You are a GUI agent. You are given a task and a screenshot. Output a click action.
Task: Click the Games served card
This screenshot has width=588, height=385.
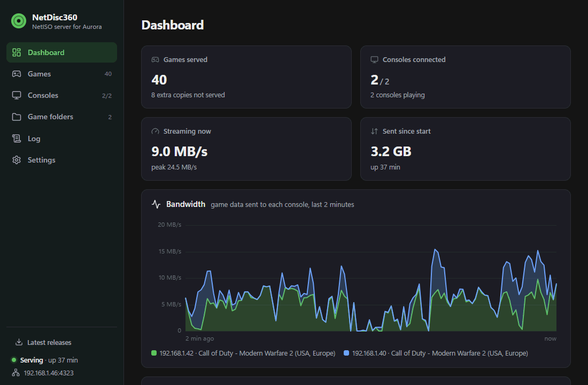pyautogui.click(x=246, y=77)
